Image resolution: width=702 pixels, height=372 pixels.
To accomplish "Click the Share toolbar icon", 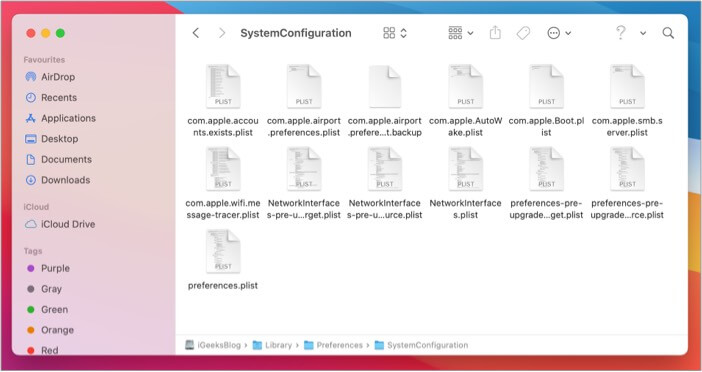I will 495,33.
